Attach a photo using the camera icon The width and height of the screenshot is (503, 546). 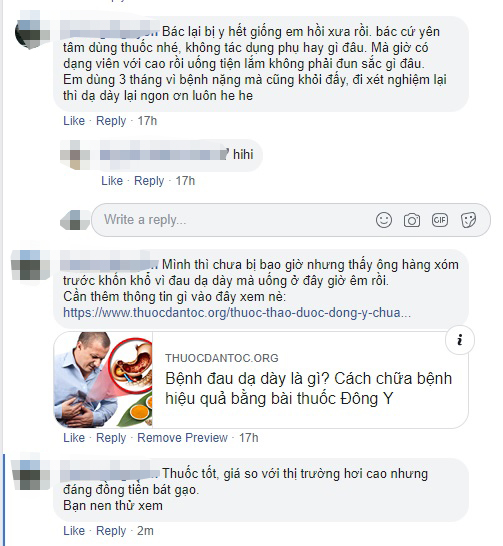[x=411, y=220]
